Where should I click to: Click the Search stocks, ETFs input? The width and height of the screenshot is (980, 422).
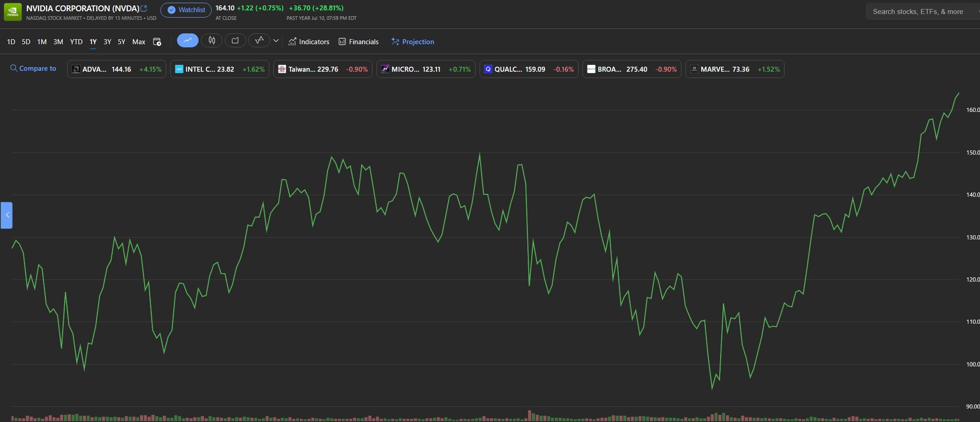(x=922, y=12)
